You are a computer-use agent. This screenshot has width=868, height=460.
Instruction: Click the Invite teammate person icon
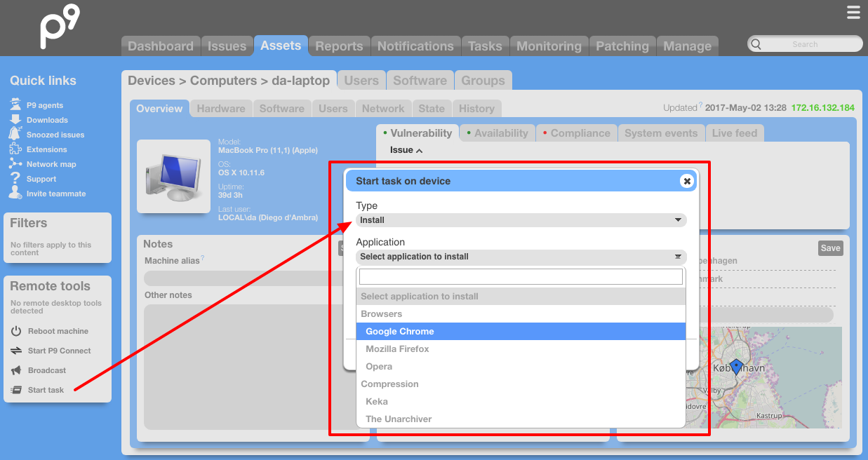point(15,194)
